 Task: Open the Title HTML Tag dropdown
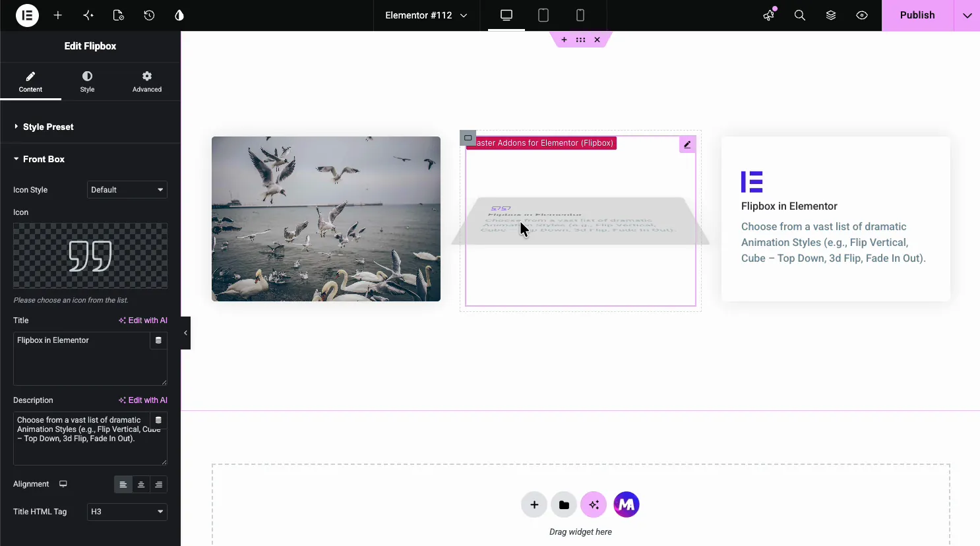tap(127, 512)
